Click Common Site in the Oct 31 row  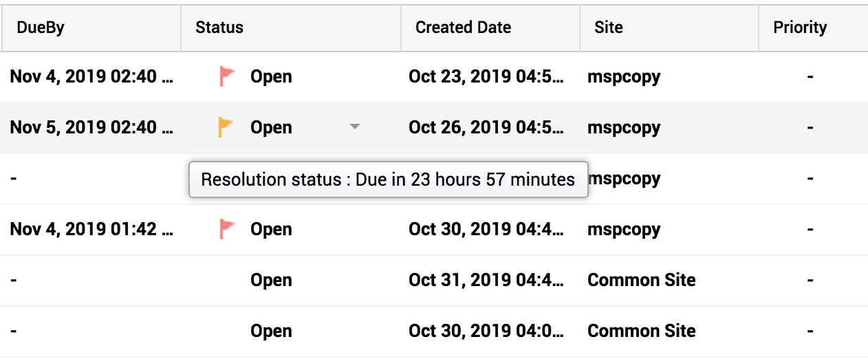pyautogui.click(x=641, y=280)
